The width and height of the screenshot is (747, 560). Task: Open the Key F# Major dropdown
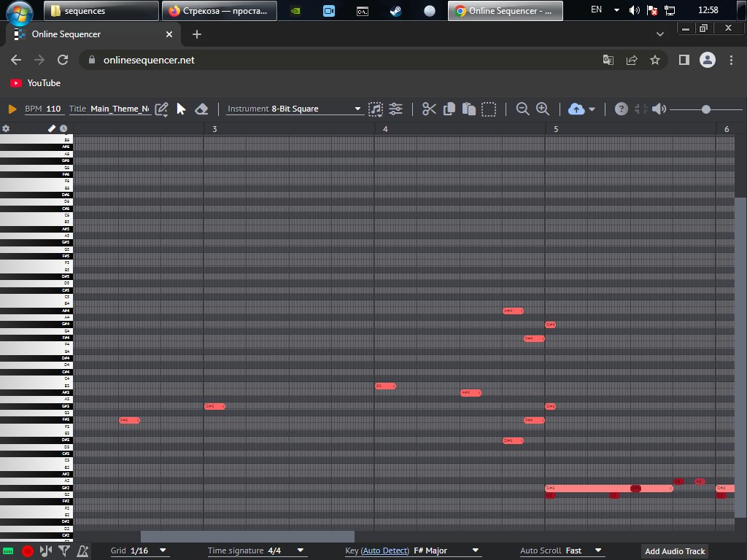412,551
